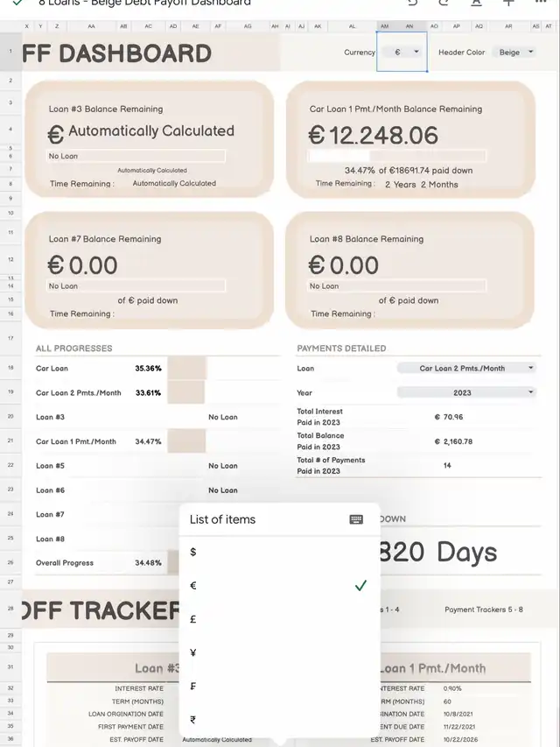Viewport: 560px width, 747px height.
Task: Select the $ currency option
Action: pyautogui.click(x=193, y=553)
